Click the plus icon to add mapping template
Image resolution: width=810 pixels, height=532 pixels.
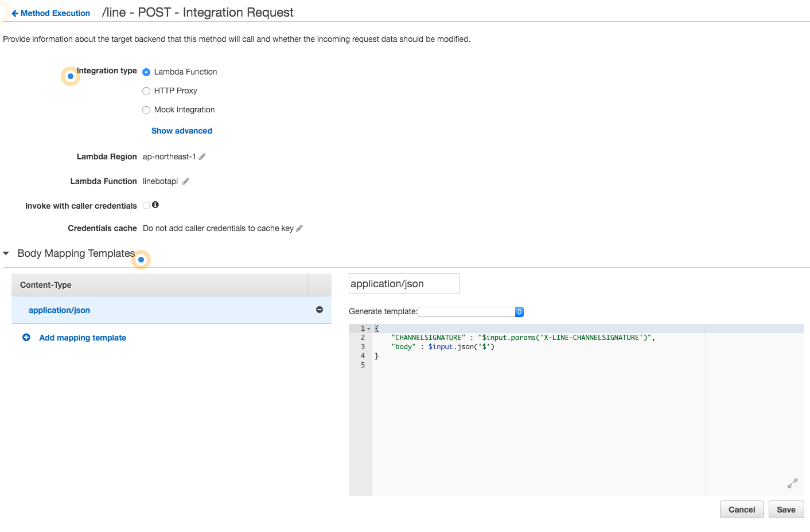point(26,338)
